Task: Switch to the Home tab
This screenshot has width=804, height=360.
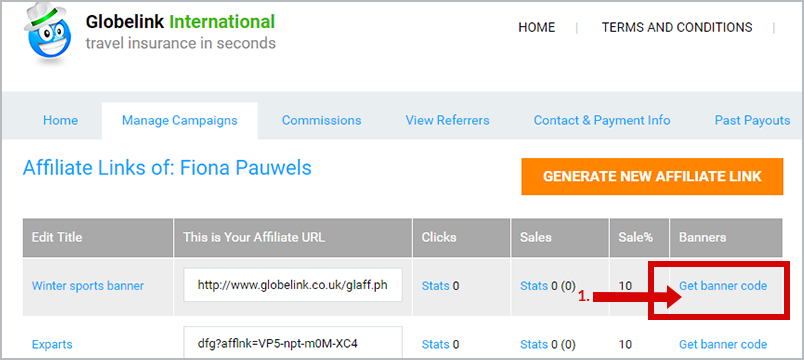Action: [x=61, y=121]
